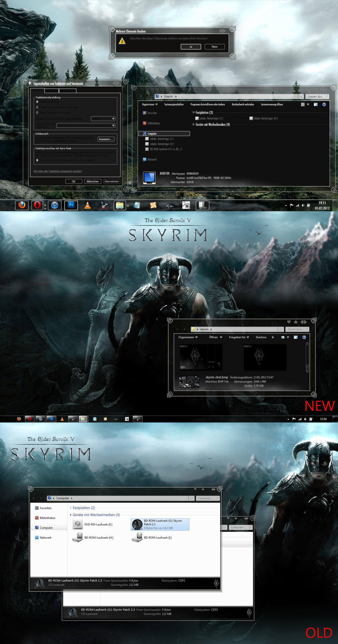Change view icon in skyrim folder window

pyautogui.click(x=283, y=337)
